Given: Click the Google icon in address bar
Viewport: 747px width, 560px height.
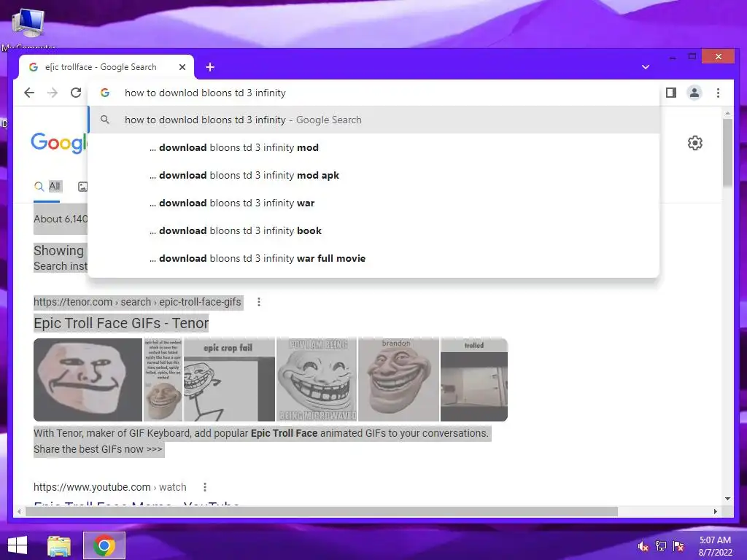Looking at the screenshot, I should [x=105, y=93].
